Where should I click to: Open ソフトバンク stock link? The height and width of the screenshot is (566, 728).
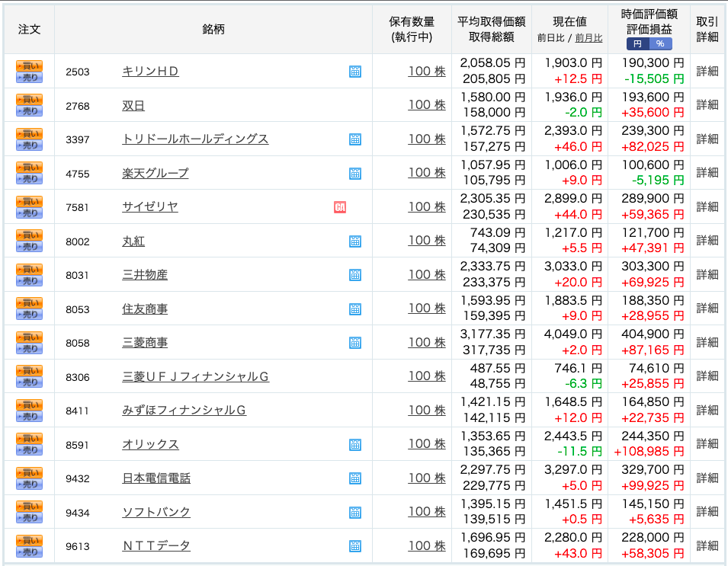pos(156,512)
